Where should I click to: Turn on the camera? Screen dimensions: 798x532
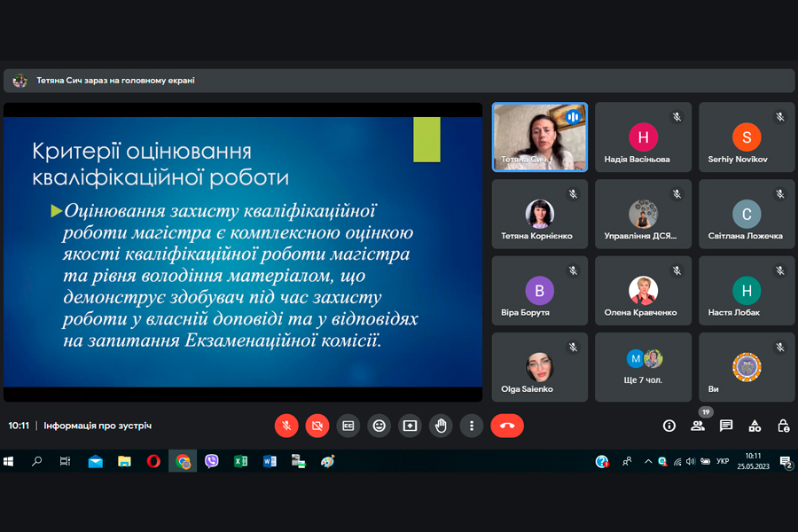[317, 426]
